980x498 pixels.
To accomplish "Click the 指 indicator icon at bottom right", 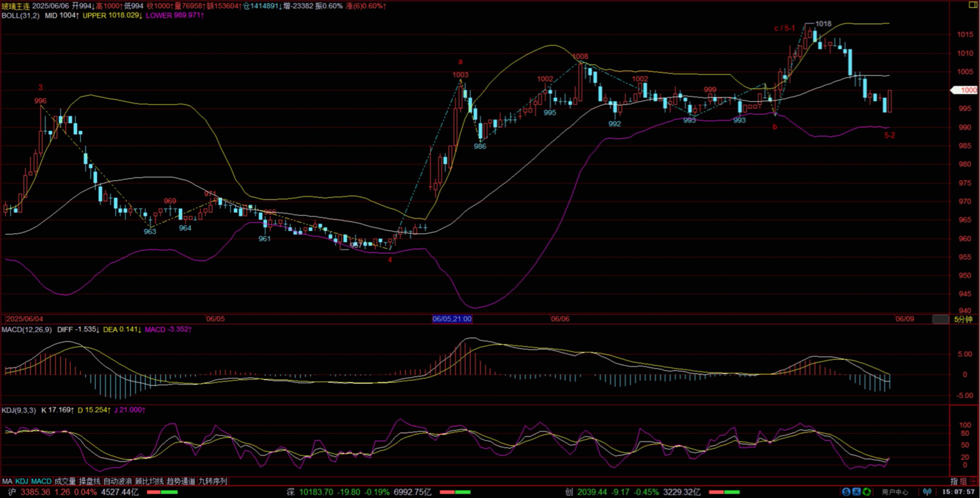I will [954, 481].
